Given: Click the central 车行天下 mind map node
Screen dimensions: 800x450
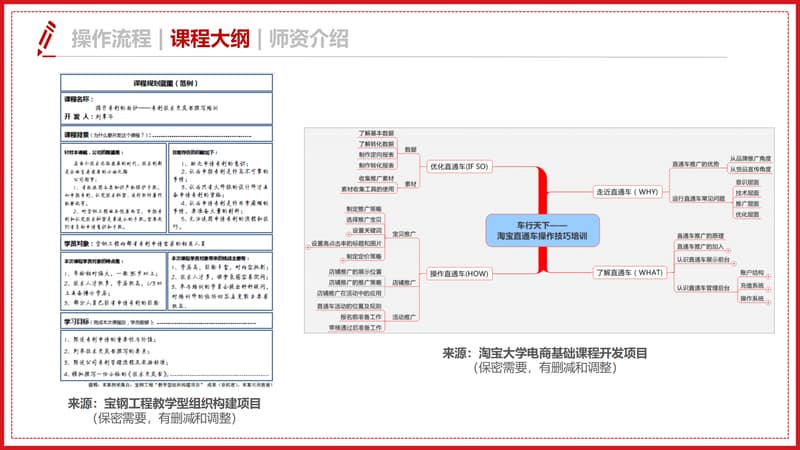Looking at the screenshot, I should 541,226.
